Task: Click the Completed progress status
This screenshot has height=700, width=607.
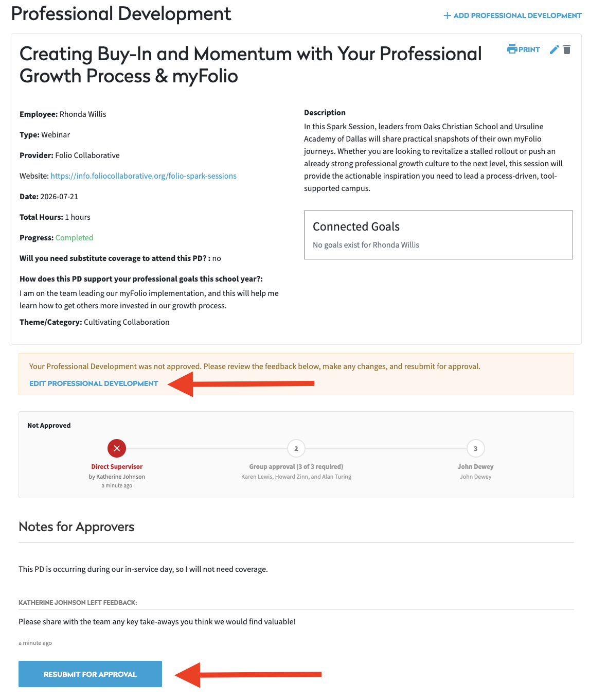Action: click(74, 238)
